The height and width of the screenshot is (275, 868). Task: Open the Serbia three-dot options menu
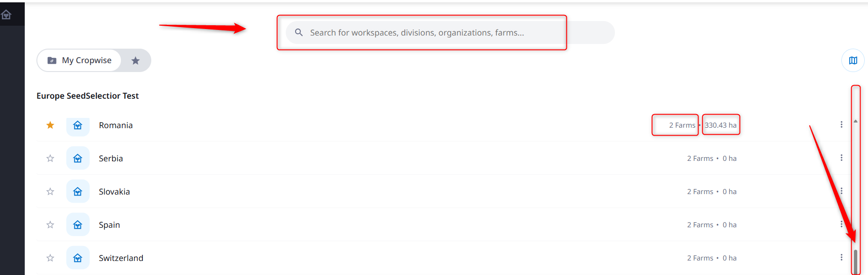[841, 158]
